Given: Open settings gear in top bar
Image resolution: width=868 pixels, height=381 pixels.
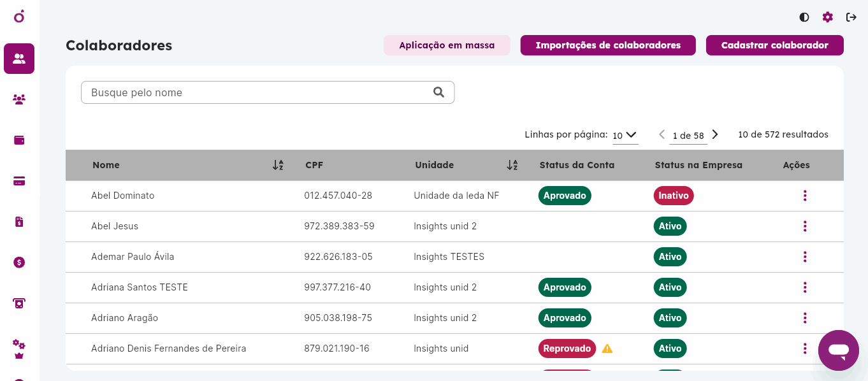Looking at the screenshot, I should pyautogui.click(x=827, y=17).
